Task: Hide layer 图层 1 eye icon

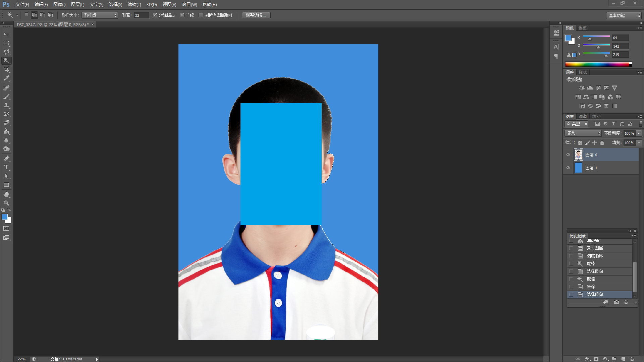Action: 568,168
